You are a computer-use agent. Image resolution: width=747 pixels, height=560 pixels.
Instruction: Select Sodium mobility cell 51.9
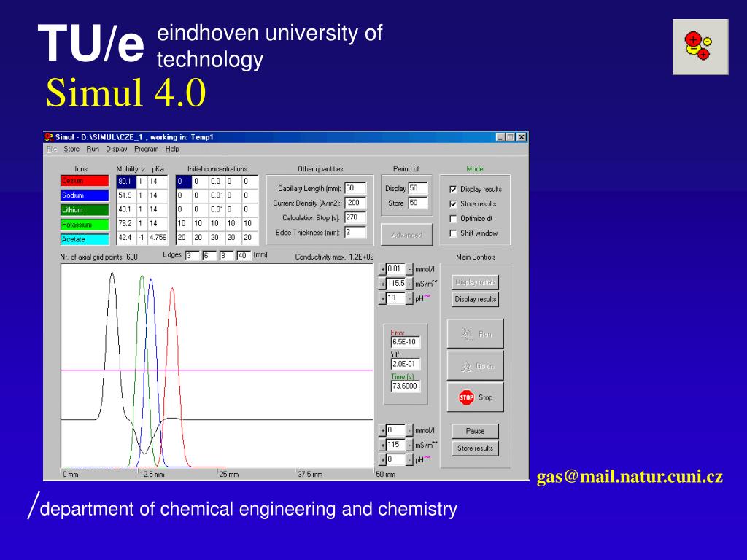pyautogui.click(x=126, y=195)
